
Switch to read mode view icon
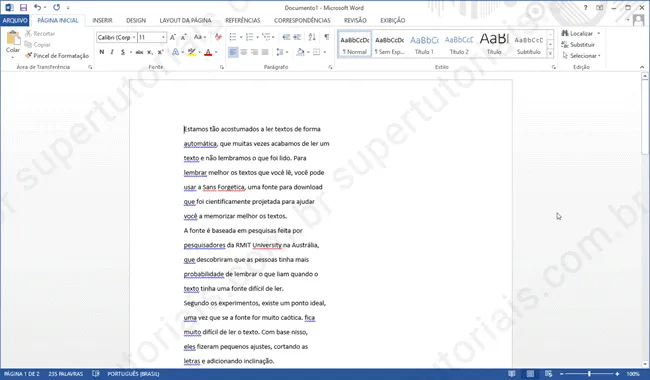point(512,374)
